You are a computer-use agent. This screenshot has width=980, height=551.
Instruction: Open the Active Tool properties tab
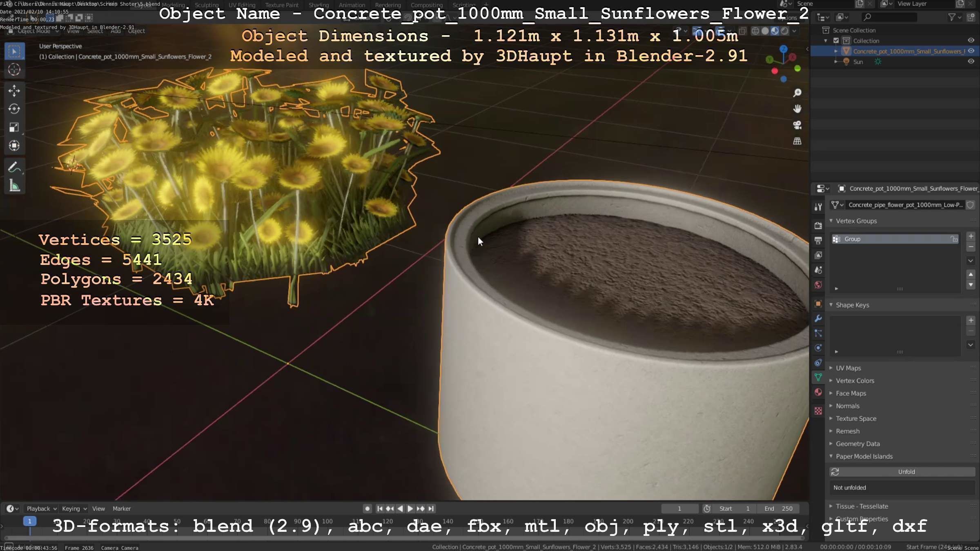coord(818,207)
